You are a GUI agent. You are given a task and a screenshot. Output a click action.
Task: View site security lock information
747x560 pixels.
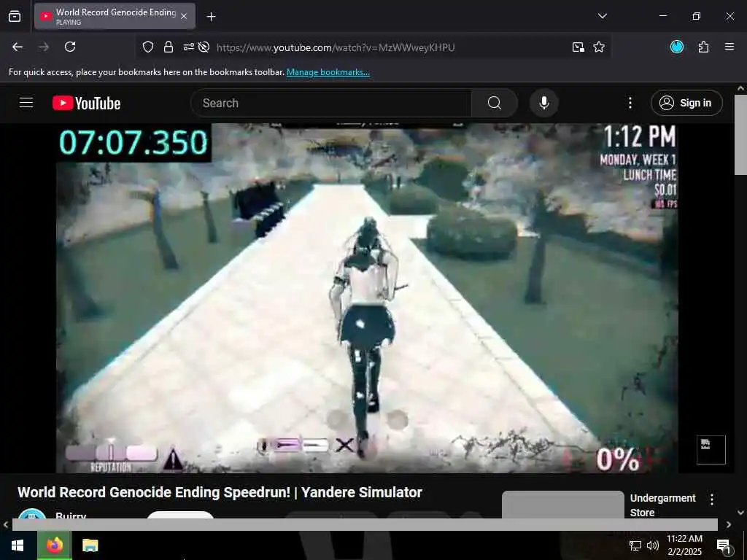(169, 47)
